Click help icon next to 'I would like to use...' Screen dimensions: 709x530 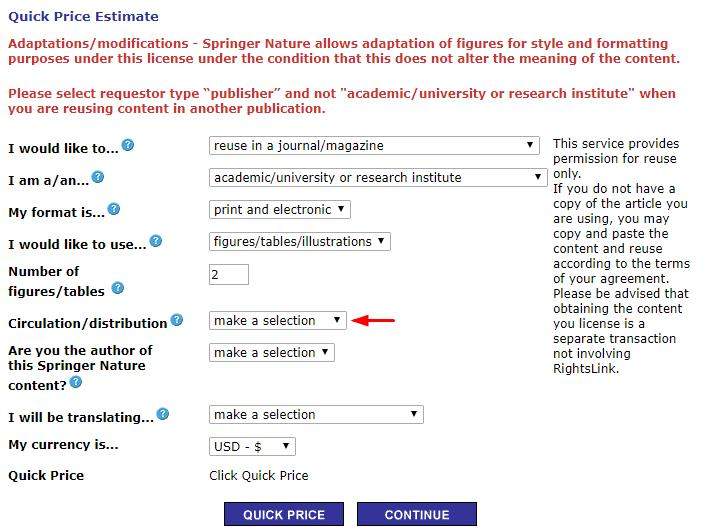156,241
